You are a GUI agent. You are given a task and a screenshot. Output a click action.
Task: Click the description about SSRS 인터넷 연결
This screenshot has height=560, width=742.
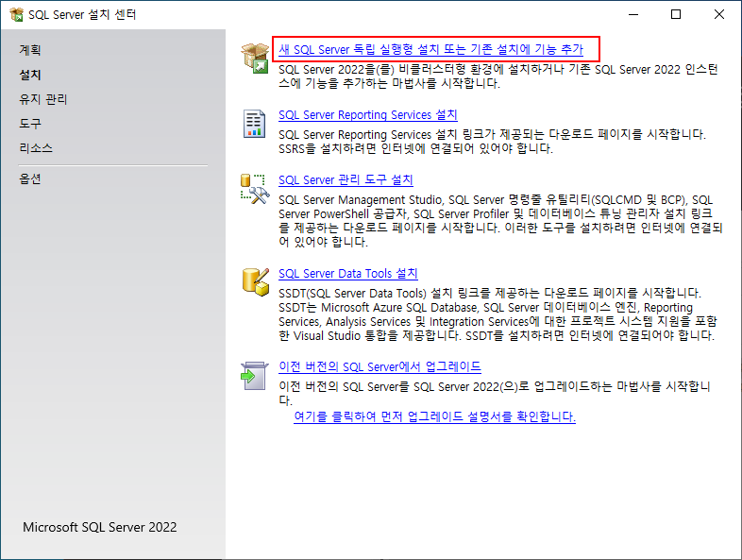(492, 142)
